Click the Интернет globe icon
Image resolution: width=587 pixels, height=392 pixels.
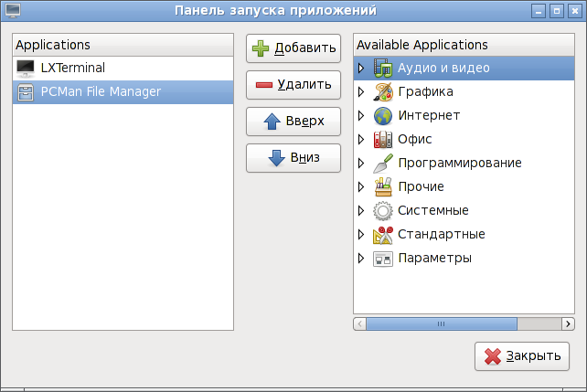click(383, 115)
